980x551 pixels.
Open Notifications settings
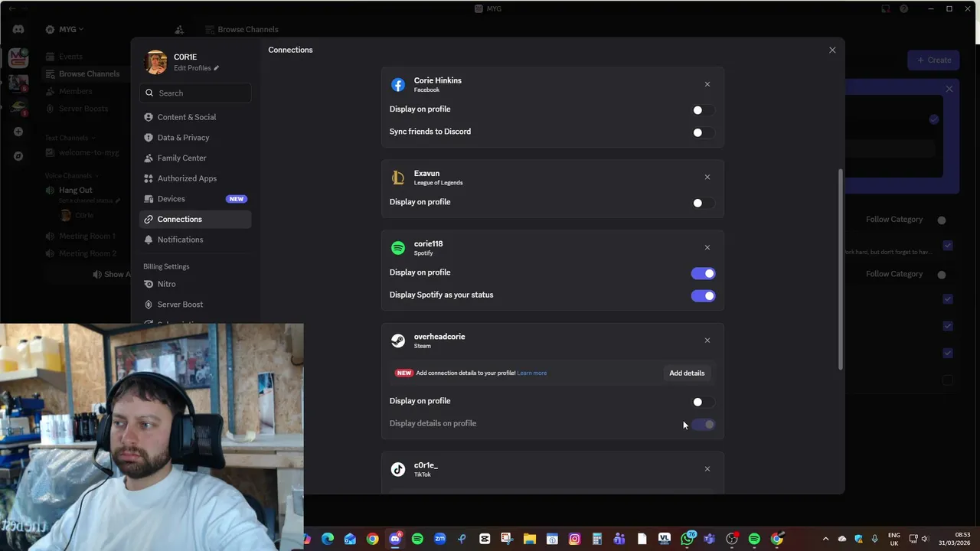pos(195,240)
